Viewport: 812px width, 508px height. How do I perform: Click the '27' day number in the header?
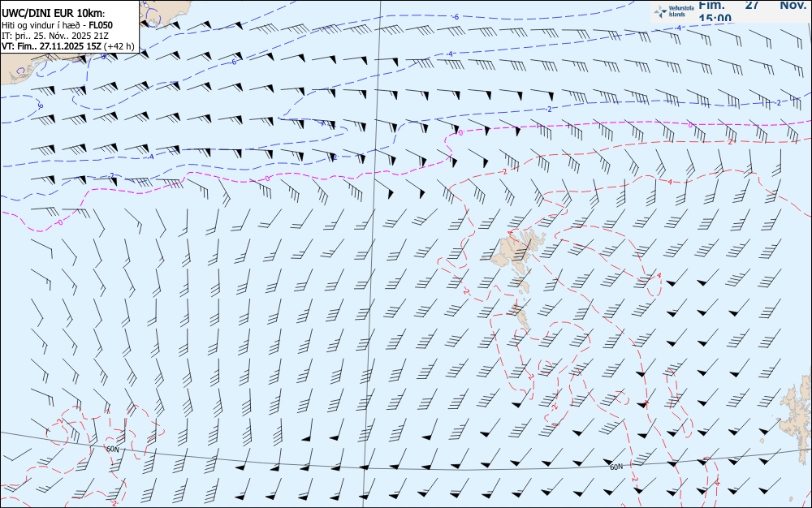tap(752, 5)
